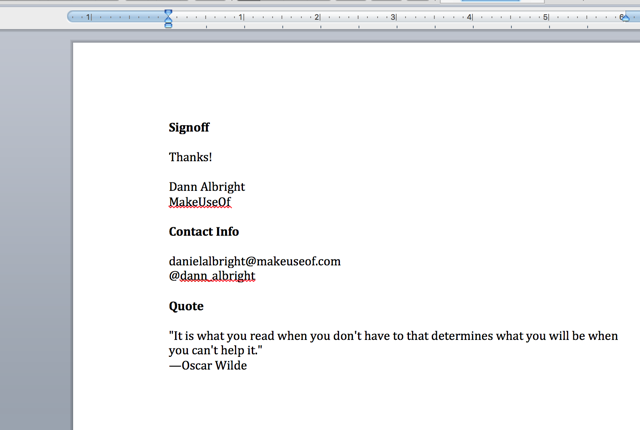This screenshot has height=430, width=640.
Task: Click the '@dann_albright' handle text
Action: (x=212, y=276)
